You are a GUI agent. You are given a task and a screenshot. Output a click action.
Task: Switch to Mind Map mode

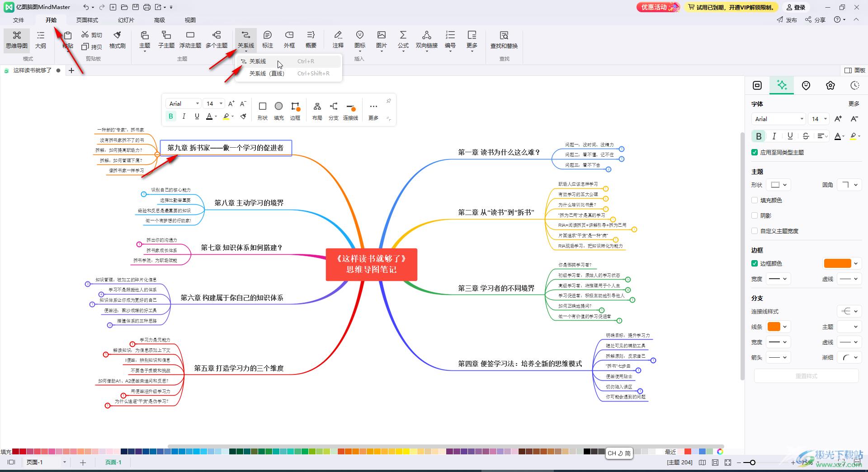pyautogui.click(x=17, y=40)
